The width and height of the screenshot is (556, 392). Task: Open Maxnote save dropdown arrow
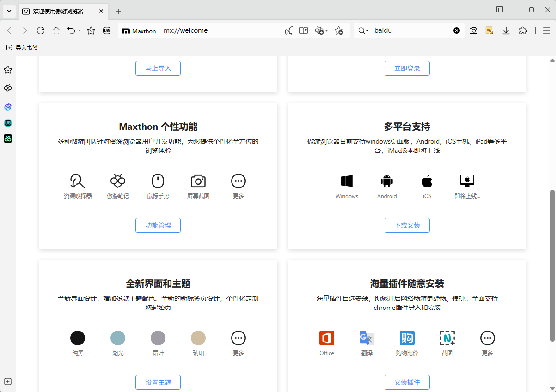tap(327, 31)
